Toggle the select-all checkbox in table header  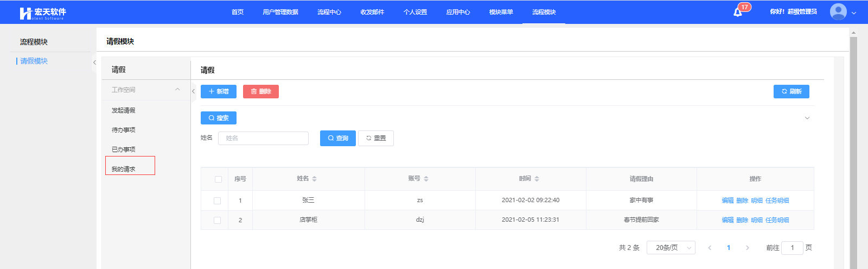point(218,179)
